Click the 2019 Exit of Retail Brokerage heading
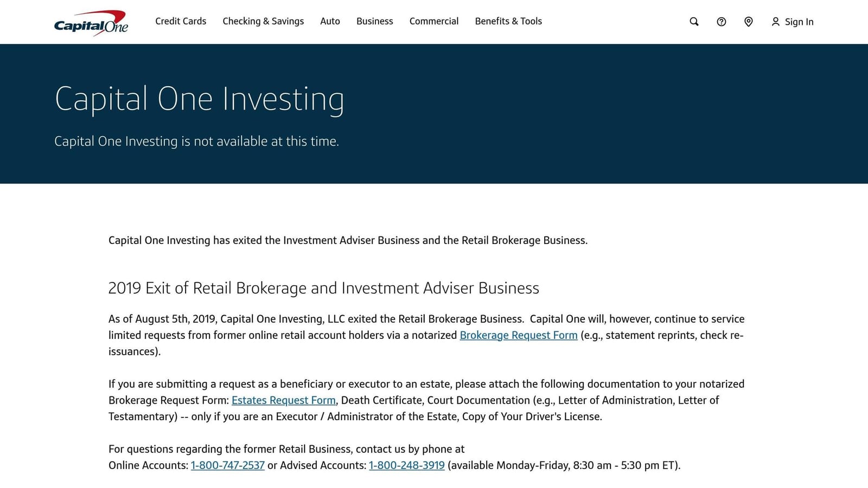Image resolution: width=868 pixels, height=488 pixels. 324,288
